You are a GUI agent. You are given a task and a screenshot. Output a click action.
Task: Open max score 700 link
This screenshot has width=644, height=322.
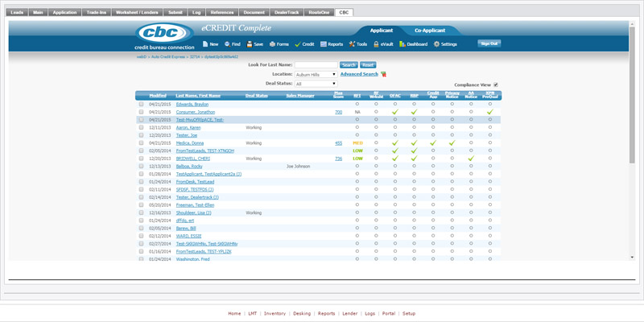[338, 112]
